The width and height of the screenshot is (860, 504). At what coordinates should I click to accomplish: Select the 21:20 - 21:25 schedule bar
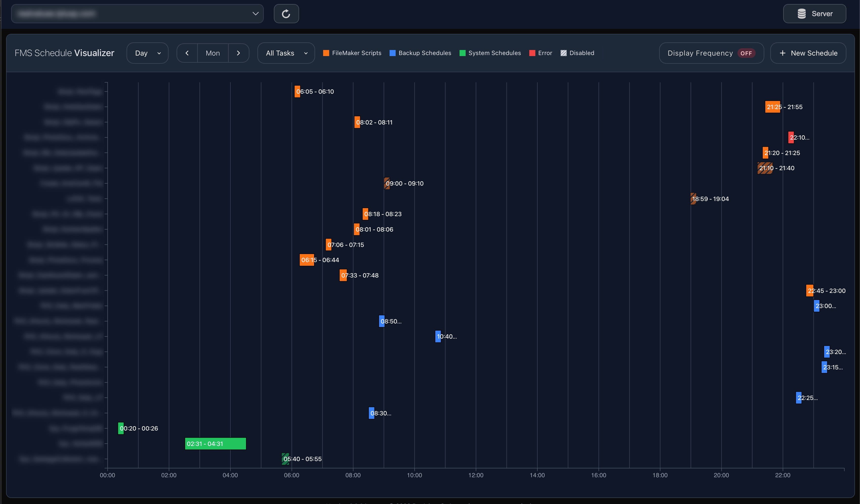tap(765, 153)
